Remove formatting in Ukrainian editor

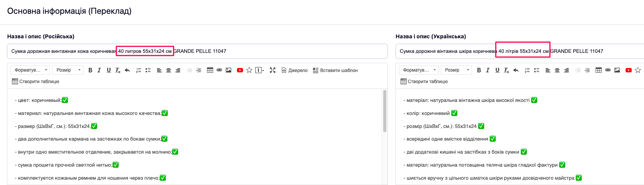[507, 70]
